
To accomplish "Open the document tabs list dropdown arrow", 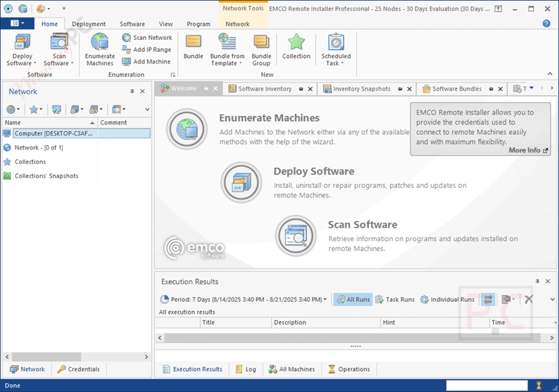I will [532, 88].
